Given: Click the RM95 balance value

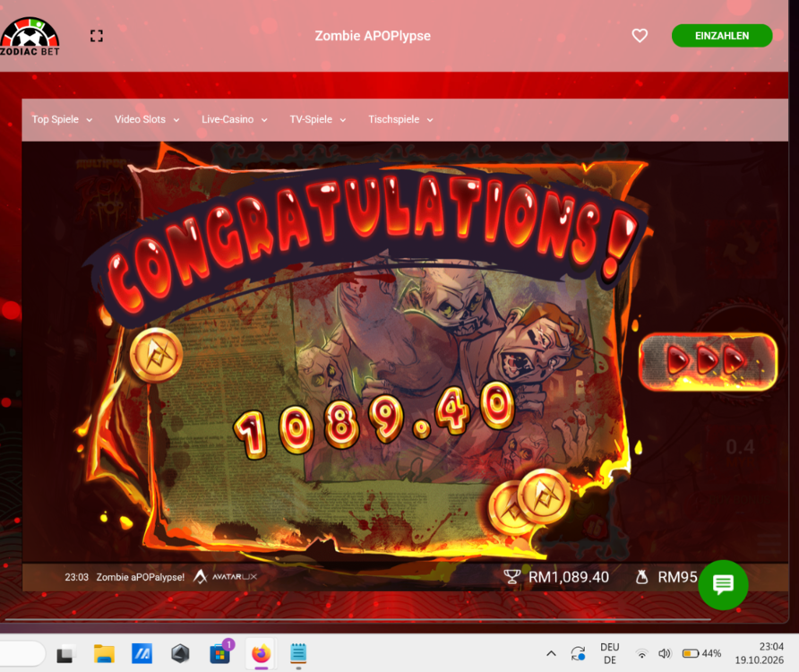Looking at the screenshot, I should [x=677, y=577].
